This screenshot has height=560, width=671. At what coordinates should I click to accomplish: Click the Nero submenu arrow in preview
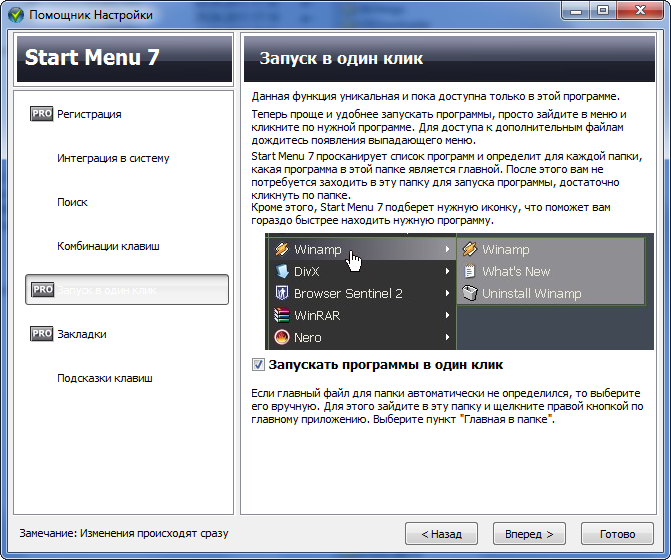coord(447,337)
